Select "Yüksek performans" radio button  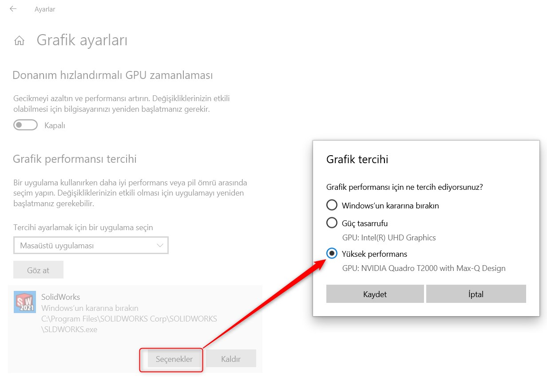pos(332,254)
